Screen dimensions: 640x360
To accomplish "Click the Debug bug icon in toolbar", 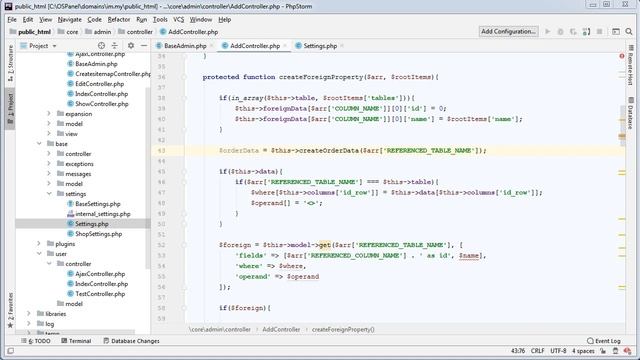I will (x=560, y=31).
